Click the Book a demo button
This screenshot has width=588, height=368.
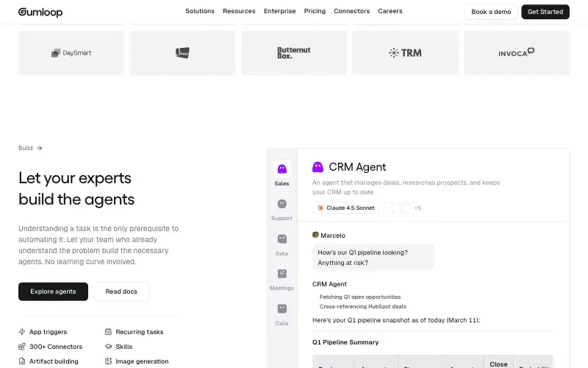click(x=491, y=12)
